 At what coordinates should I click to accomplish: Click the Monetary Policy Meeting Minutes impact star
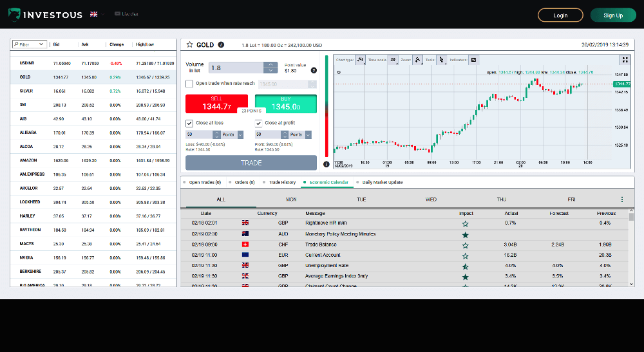(466, 235)
